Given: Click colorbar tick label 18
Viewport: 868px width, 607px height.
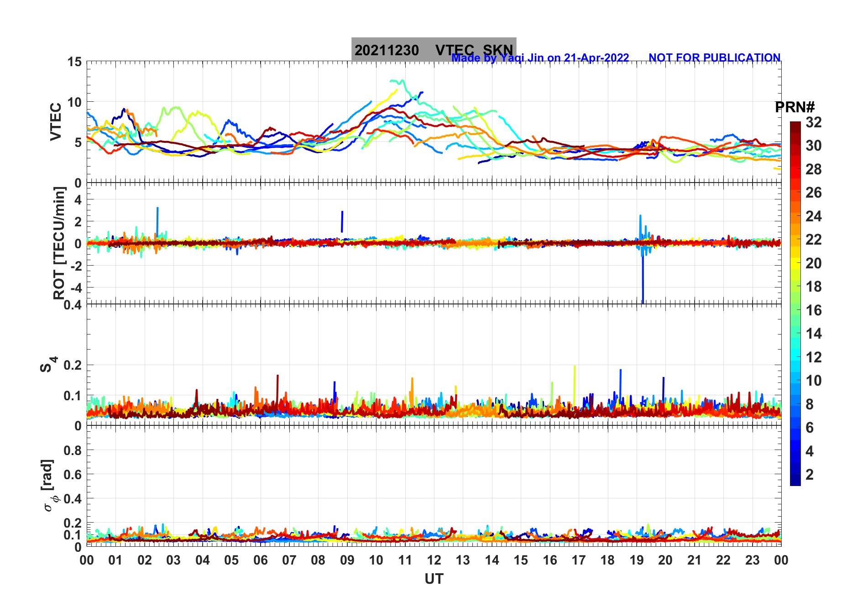Looking at the screenshot, I should pos(813,287).
